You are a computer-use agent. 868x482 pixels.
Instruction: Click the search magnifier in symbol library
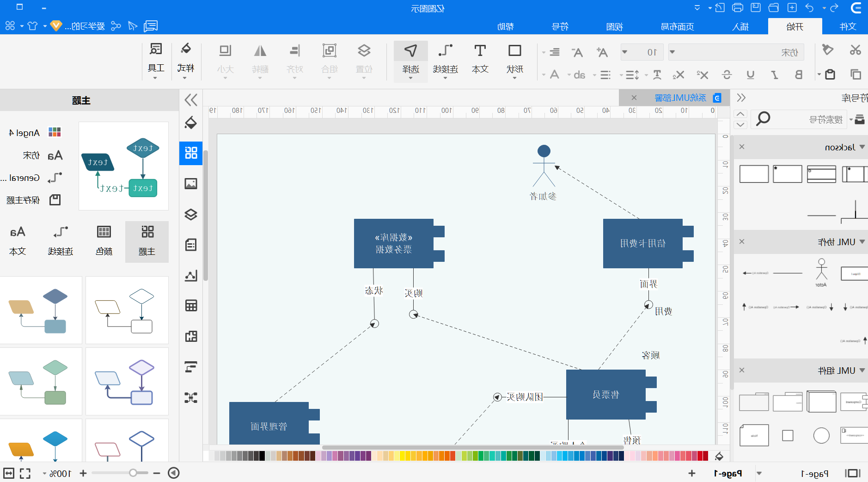pyautogui.click(x=763, y=119)
